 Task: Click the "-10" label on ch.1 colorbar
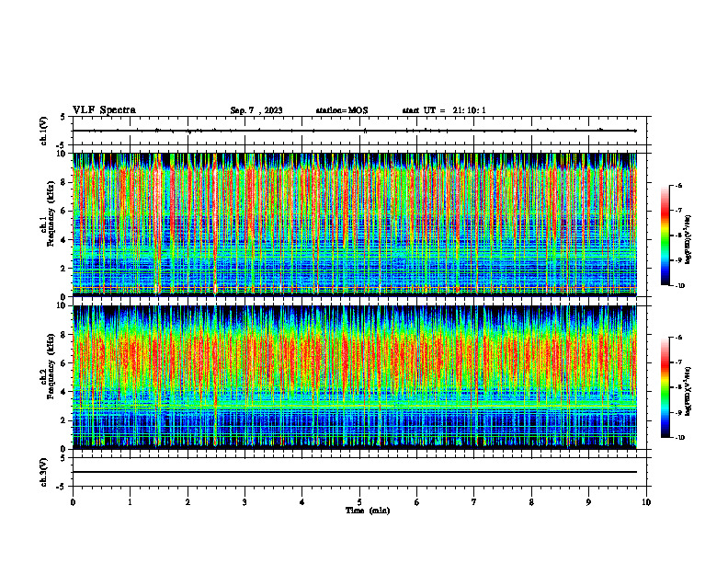(679, 285)
